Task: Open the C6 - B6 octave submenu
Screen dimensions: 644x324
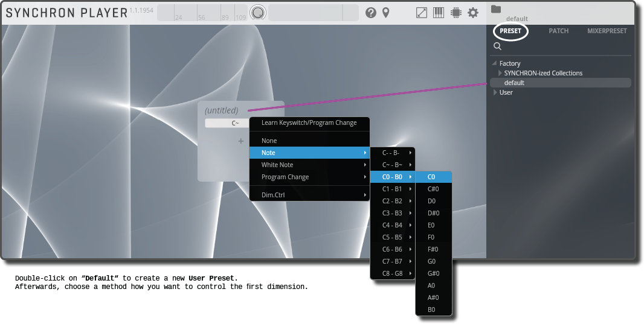Action: (392, 249)
